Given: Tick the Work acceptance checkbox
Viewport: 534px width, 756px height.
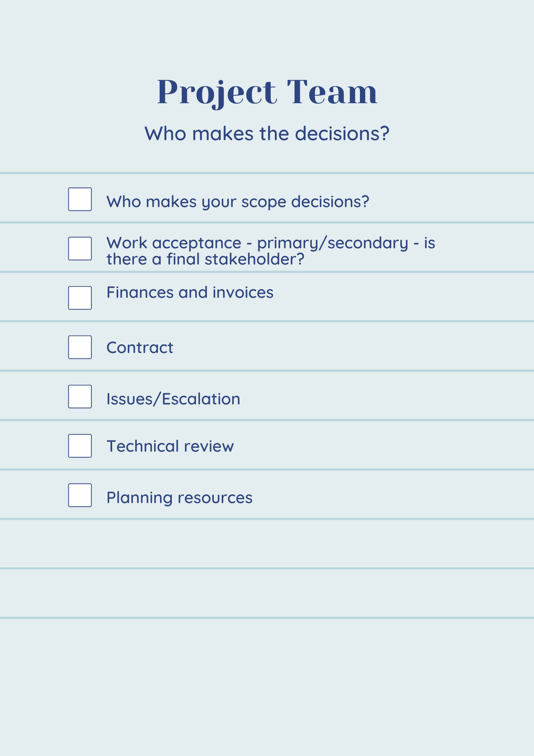Looking at the screenshot, I should click(x=80, y=248).
